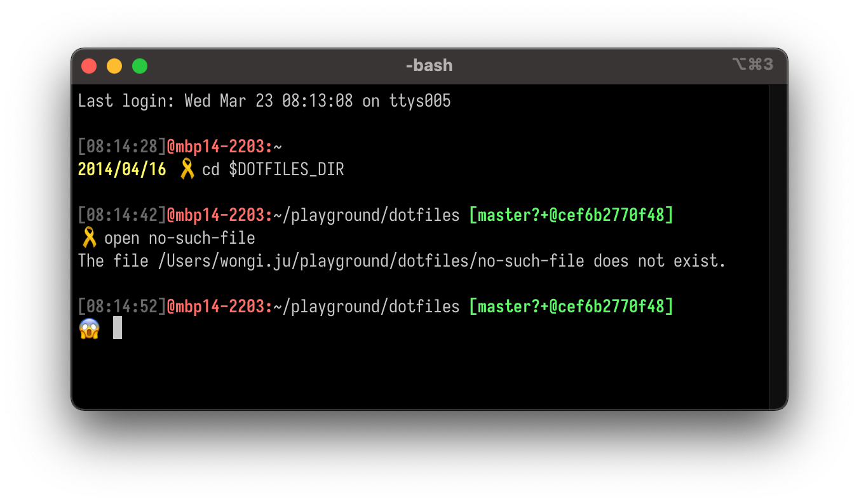Click the Last login line text
The width and height of the screenshot is (859, 504).
point(264,101)
